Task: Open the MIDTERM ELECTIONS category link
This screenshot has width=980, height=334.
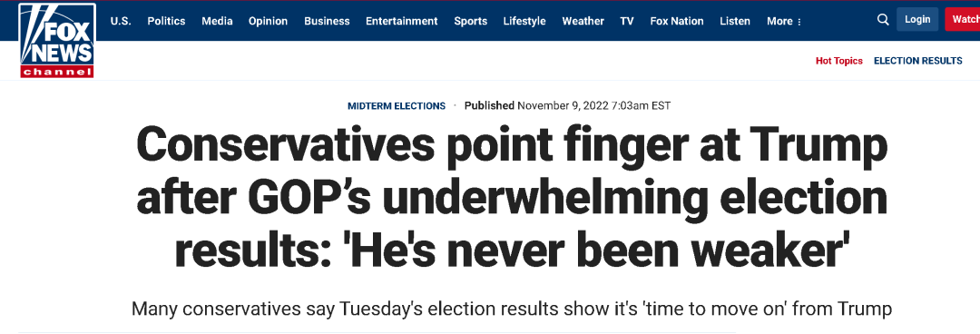Action: (x=397, y=105)
